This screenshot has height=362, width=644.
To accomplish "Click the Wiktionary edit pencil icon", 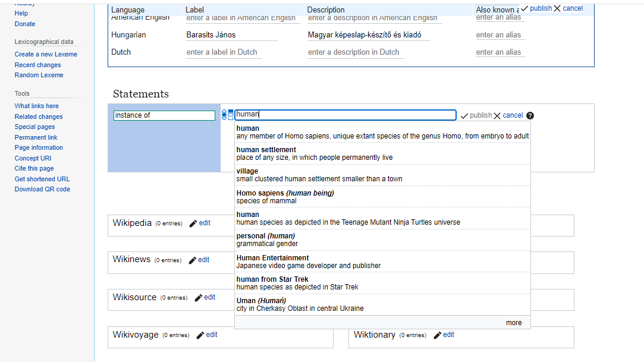I will tap(438, 335).
